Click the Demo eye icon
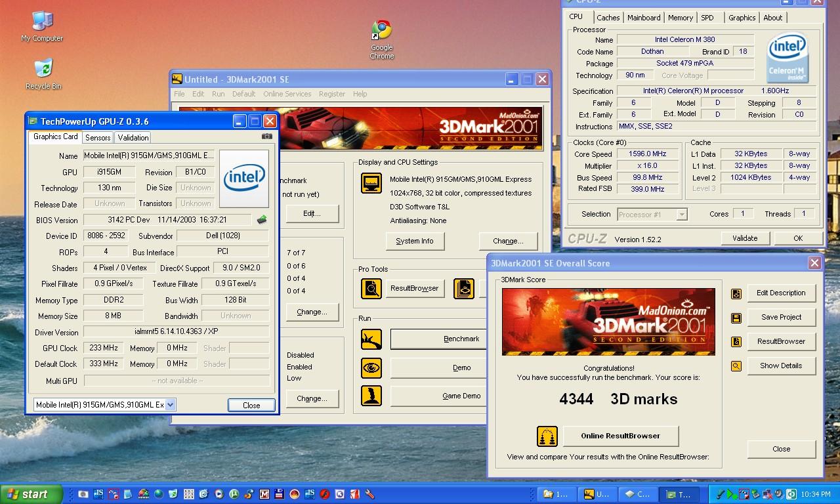The width and height of the screenshot is (840, 504). click(371, 367)
